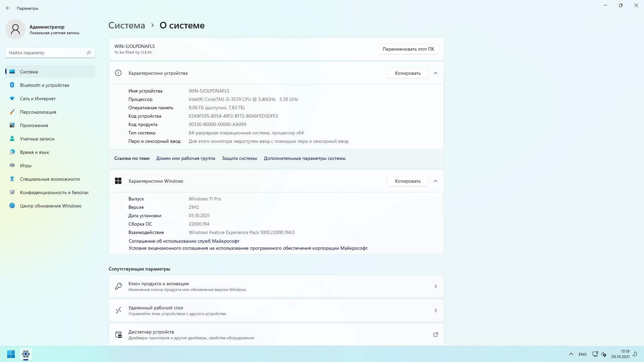Click the search magnifier icon
This screenshot has width=644, height=362.
[x=89, y=53]
